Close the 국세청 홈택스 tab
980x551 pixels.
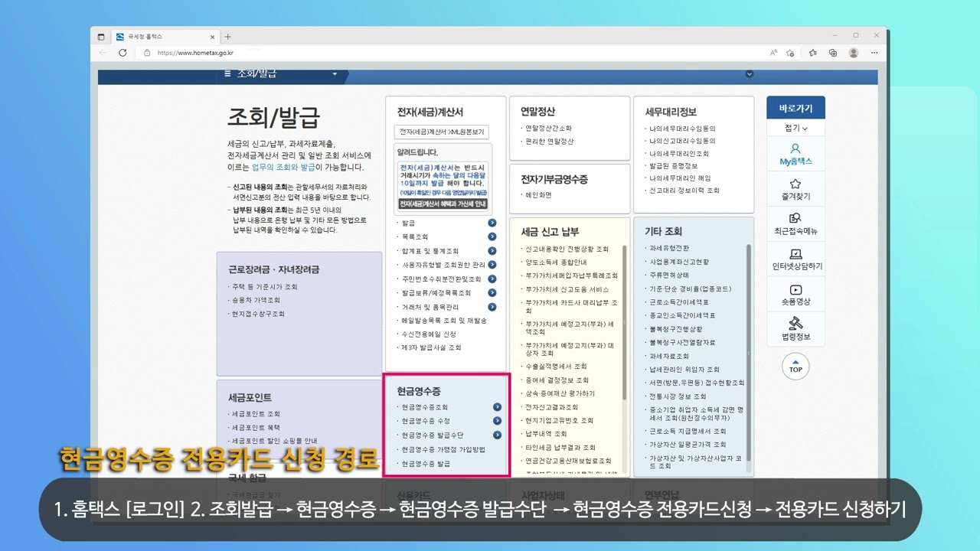coord(213,37)
